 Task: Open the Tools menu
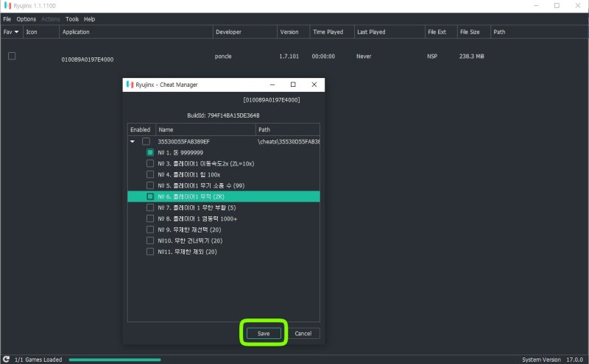tap(72, 19)
